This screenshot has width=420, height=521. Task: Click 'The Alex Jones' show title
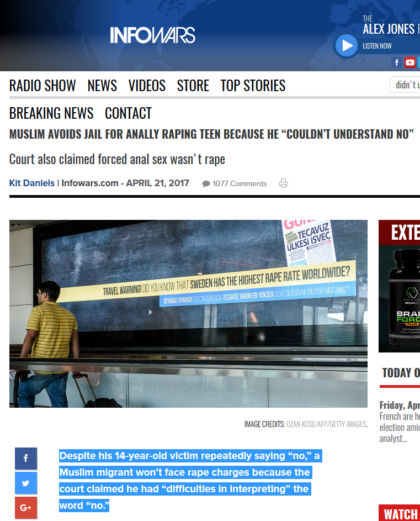pyautogui.click(x=391, y=25)
